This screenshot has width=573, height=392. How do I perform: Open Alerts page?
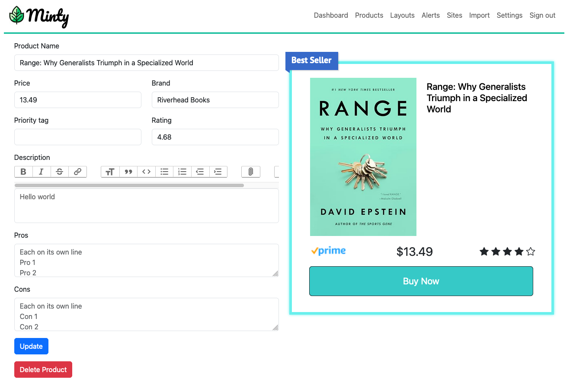pyautogui.click(x=431, y=15)
